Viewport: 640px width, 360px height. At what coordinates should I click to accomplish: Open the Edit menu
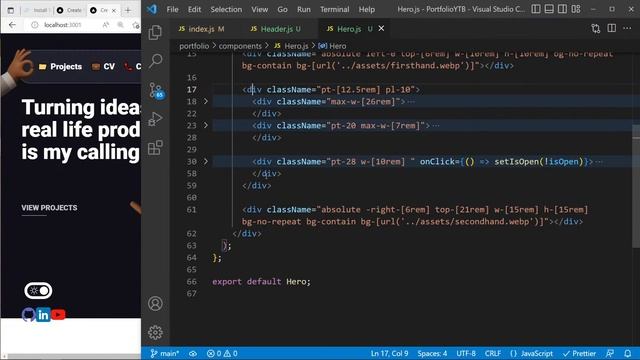[x=194, y=9]
